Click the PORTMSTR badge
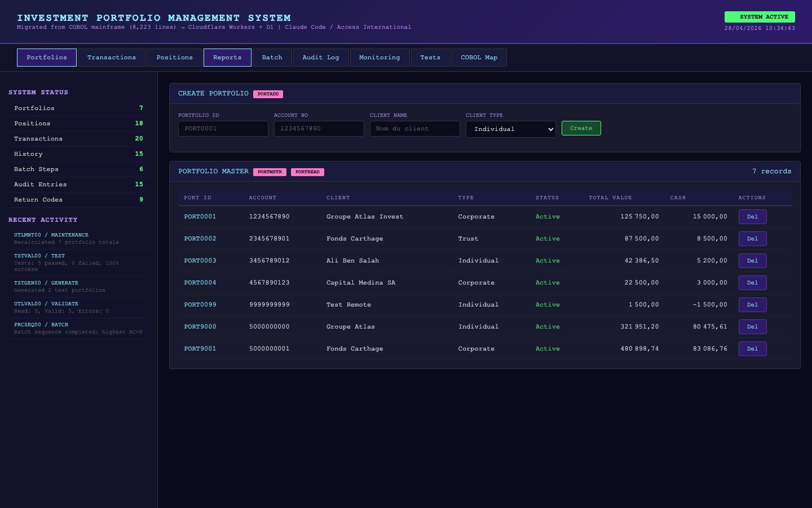Viewport: 812px width, 508px height. [x=270, y=172]
